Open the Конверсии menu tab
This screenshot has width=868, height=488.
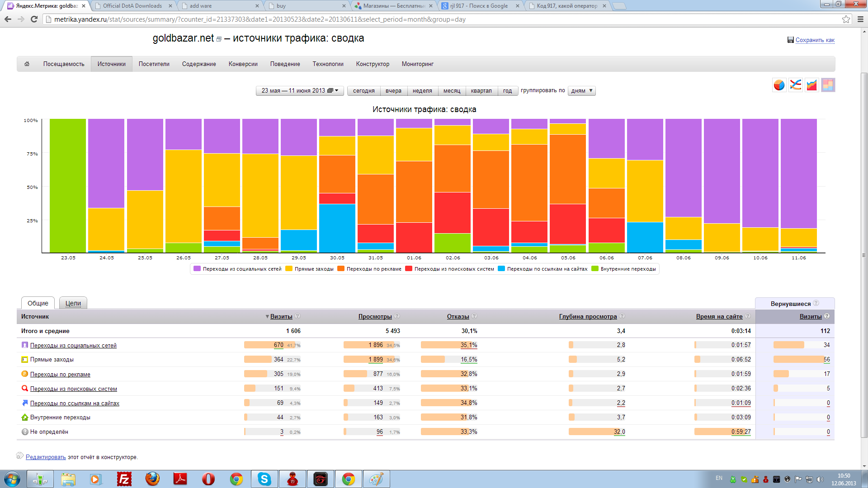(x=243, y=64)
